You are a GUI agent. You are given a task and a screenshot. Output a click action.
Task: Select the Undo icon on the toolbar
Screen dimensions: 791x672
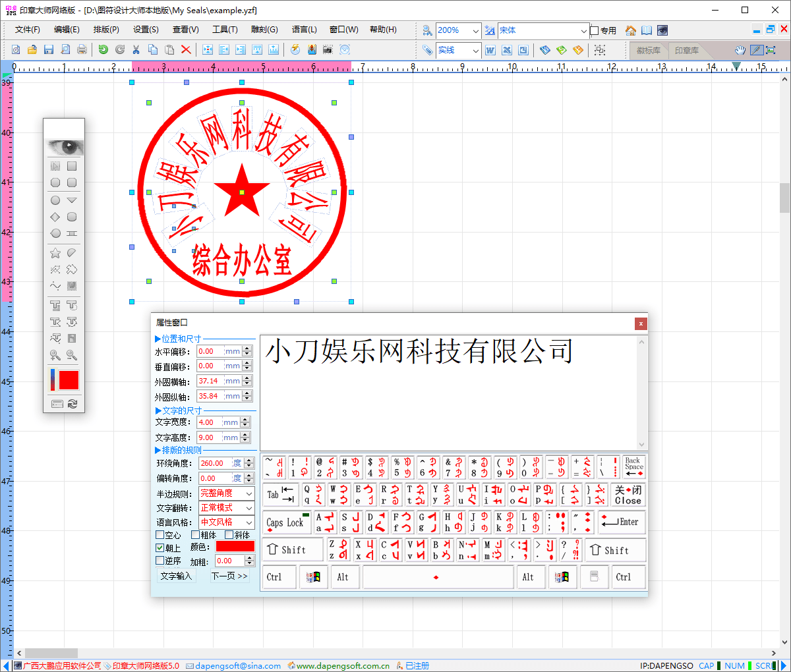(x=103, y=49)
